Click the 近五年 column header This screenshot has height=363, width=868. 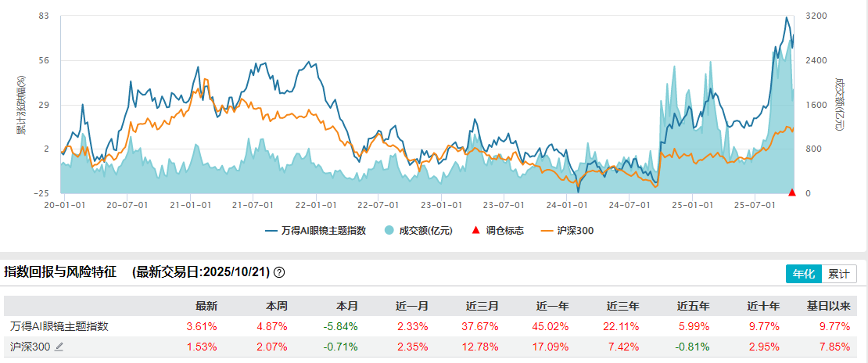click(x=691, y=306)
